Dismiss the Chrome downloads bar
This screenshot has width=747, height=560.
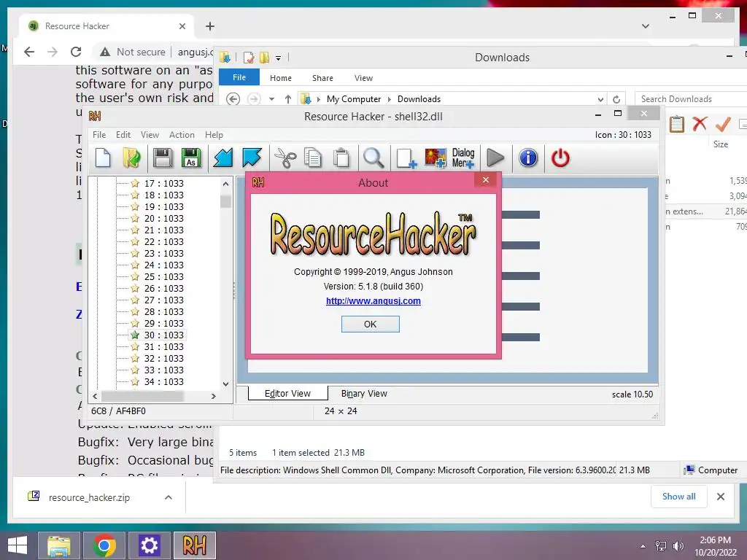tap(720, 497)
